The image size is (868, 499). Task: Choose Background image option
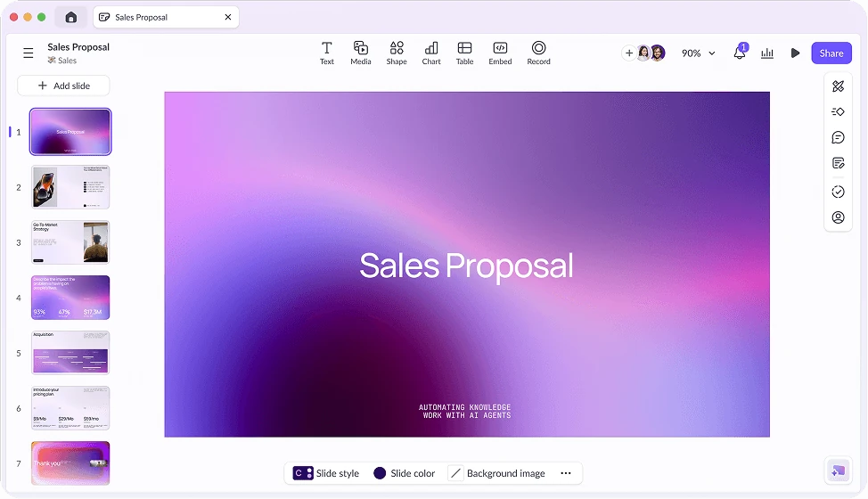(x=497, y=473)
